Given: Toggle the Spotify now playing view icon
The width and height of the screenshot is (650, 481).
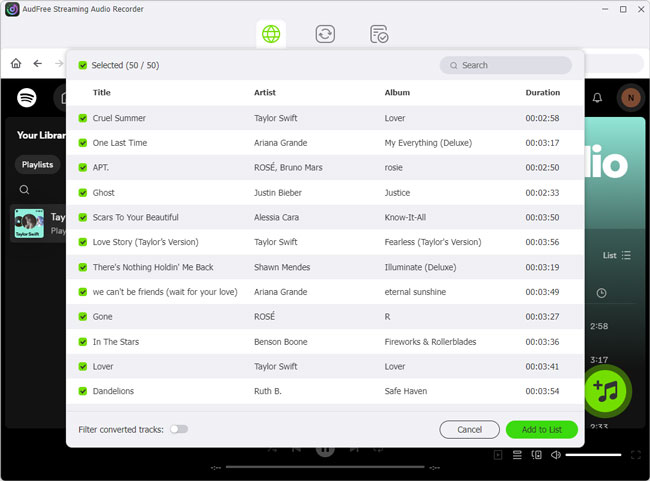Looking at the screenshot, I should (498, 455).
